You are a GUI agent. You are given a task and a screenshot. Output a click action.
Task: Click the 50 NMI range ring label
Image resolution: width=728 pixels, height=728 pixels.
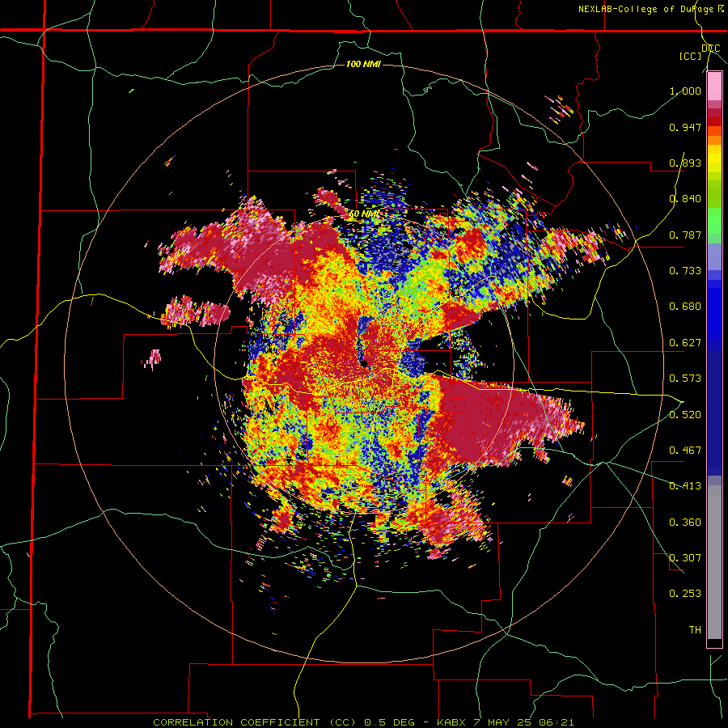point(363,214)
